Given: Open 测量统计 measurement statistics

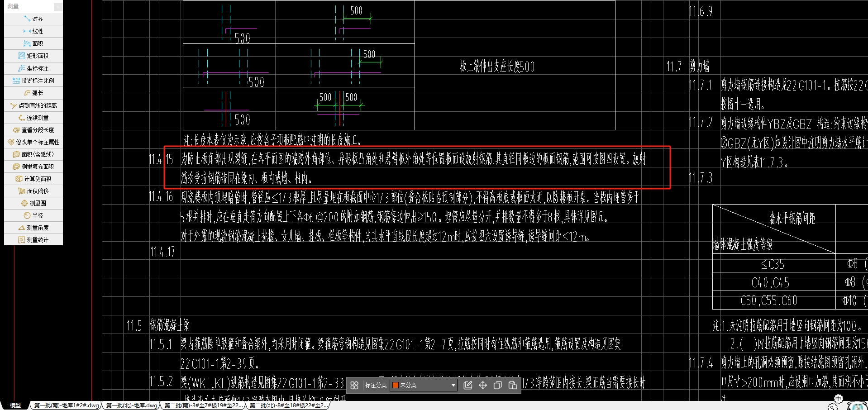Looking at the screenshot, I should (33, 240).
